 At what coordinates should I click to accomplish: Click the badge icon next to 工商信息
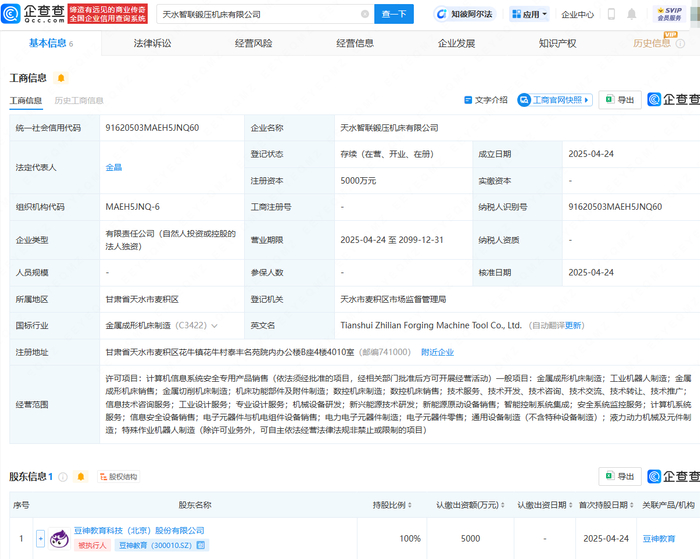(x=61, y=78)
